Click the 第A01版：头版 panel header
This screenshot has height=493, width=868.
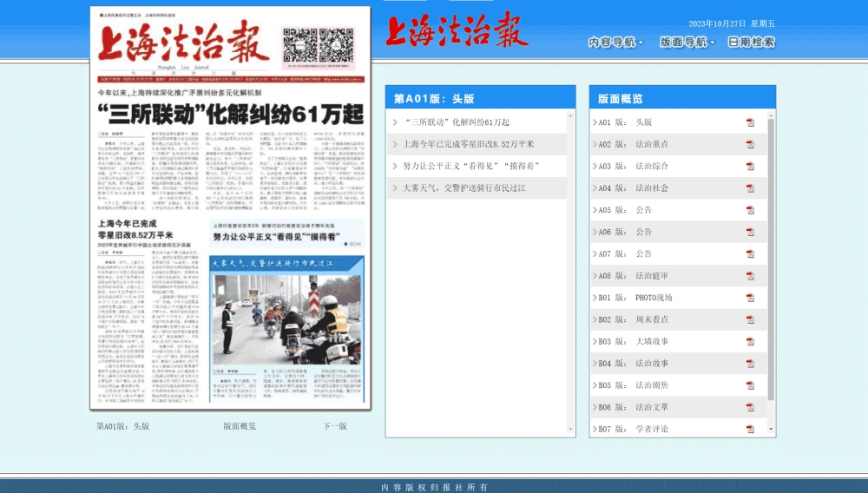coord(481,97)
